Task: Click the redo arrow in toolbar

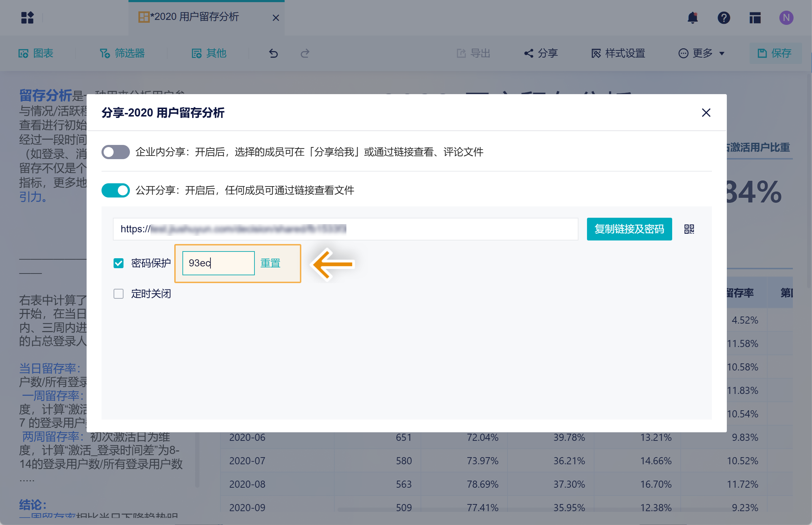Action: click(304, 53)
